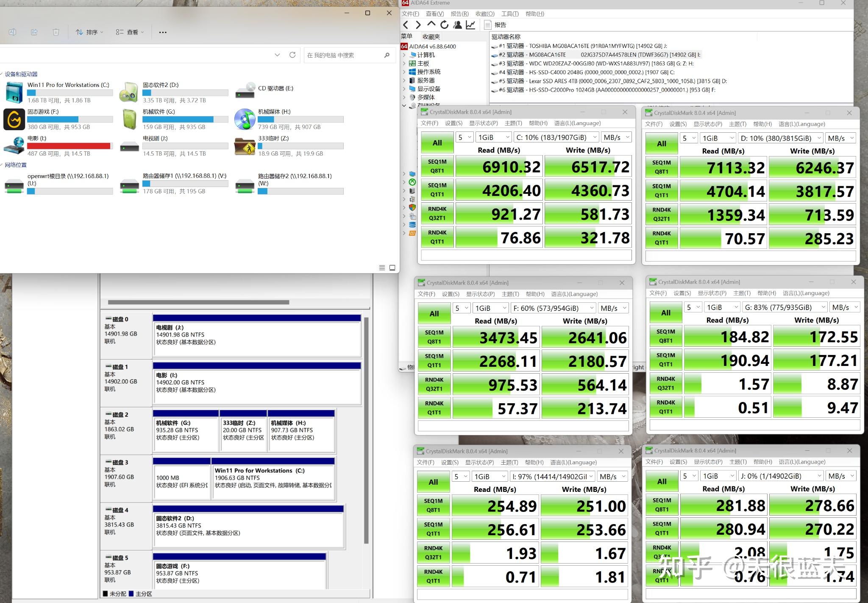The width and height of the screenshot is (868, 603).
Task: Select #5 驱动器 Lexar SSD ARES 4TB row
Action: click(x=609, y=81)
